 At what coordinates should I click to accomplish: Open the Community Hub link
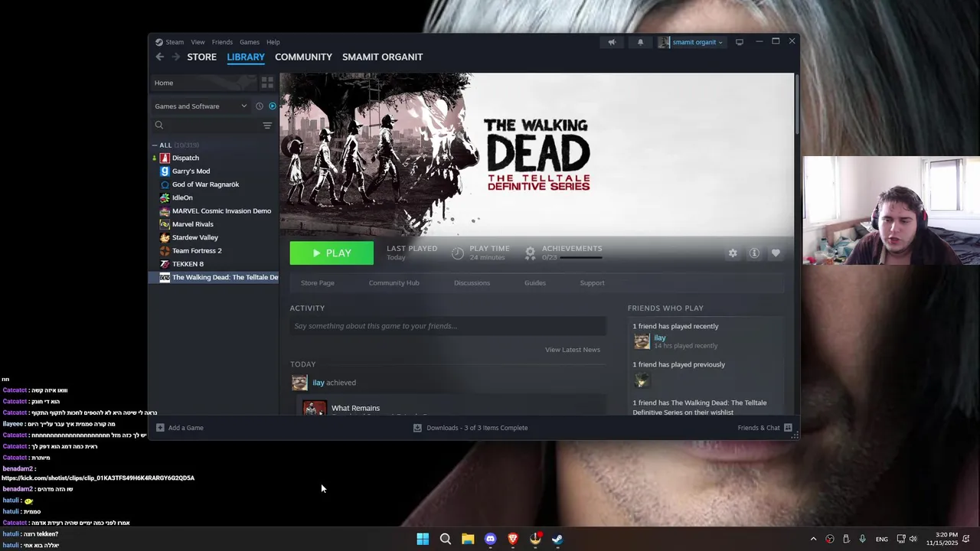point(394,283)
